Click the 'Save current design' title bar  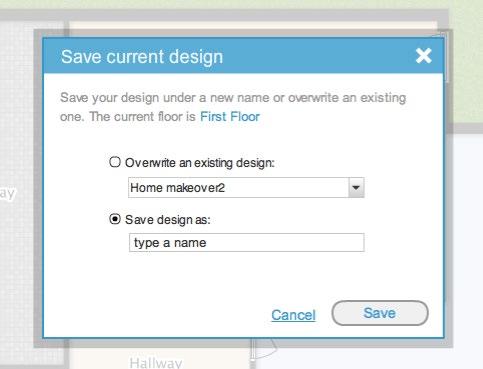tap(243, 56)
